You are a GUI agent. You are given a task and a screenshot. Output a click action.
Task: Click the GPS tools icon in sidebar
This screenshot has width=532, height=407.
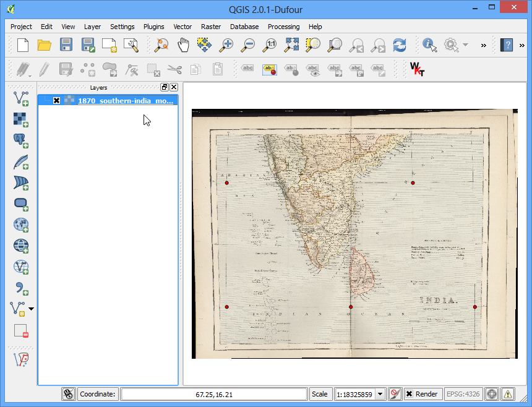[x=20, y=360]
